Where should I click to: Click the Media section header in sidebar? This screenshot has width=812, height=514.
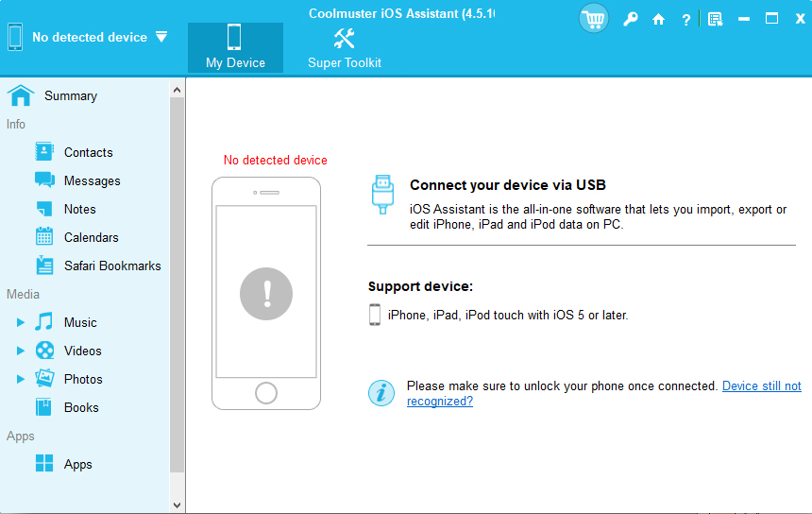pos(23,294)
